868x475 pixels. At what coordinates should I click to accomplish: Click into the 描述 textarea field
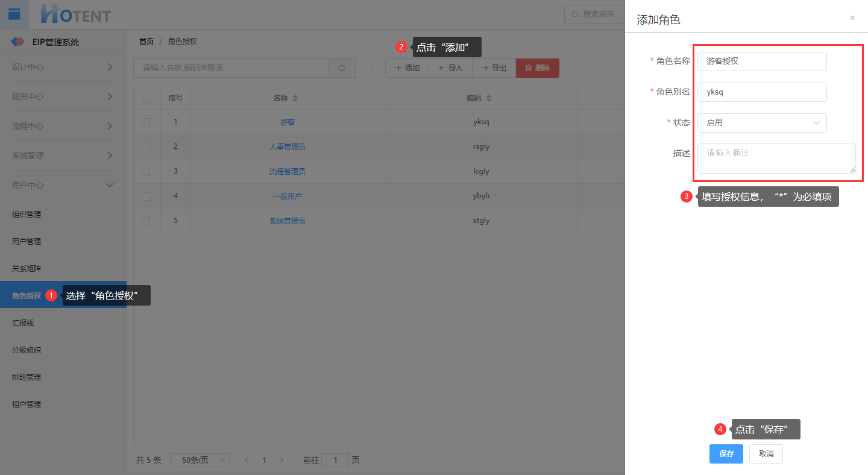[776, 159]
